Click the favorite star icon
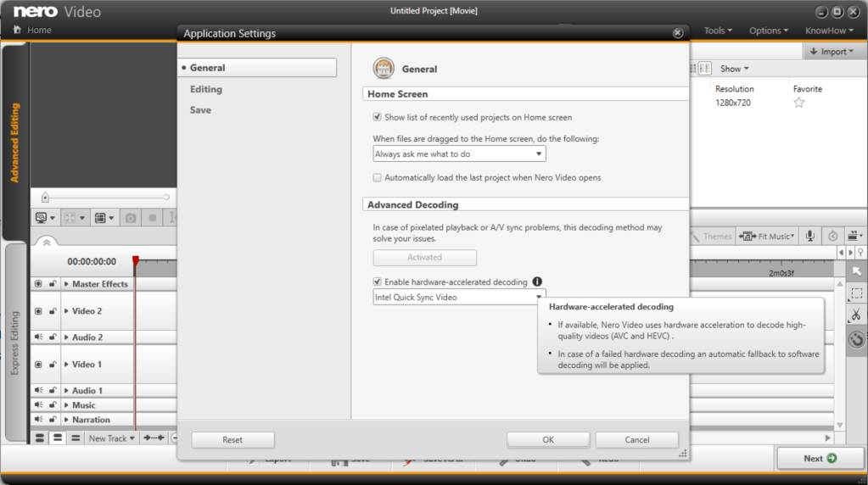Image resolution: width=868 pixels, height=485 pixels. [798, 103]
